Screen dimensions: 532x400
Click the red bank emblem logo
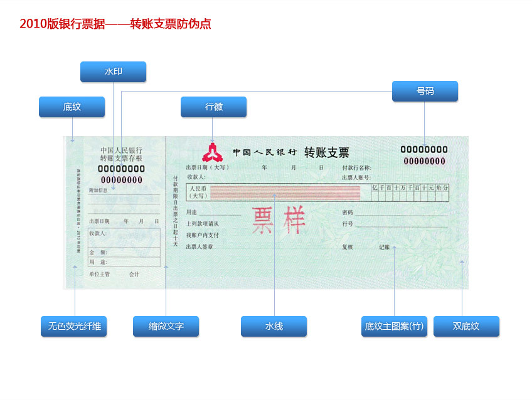213,152
